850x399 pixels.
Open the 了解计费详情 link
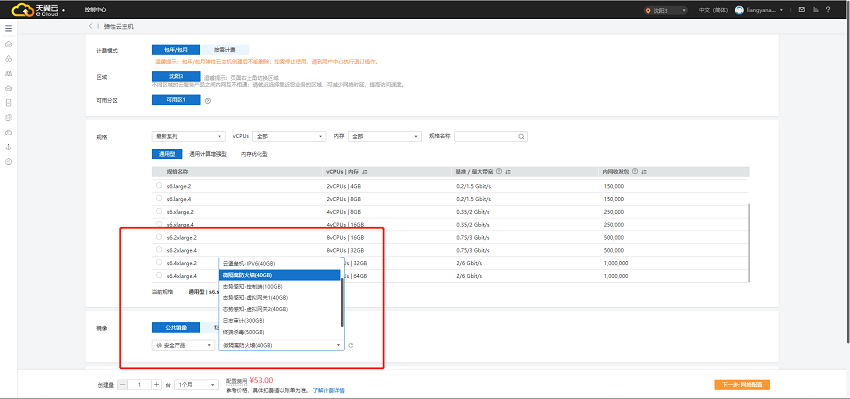[x=329, y=390]
